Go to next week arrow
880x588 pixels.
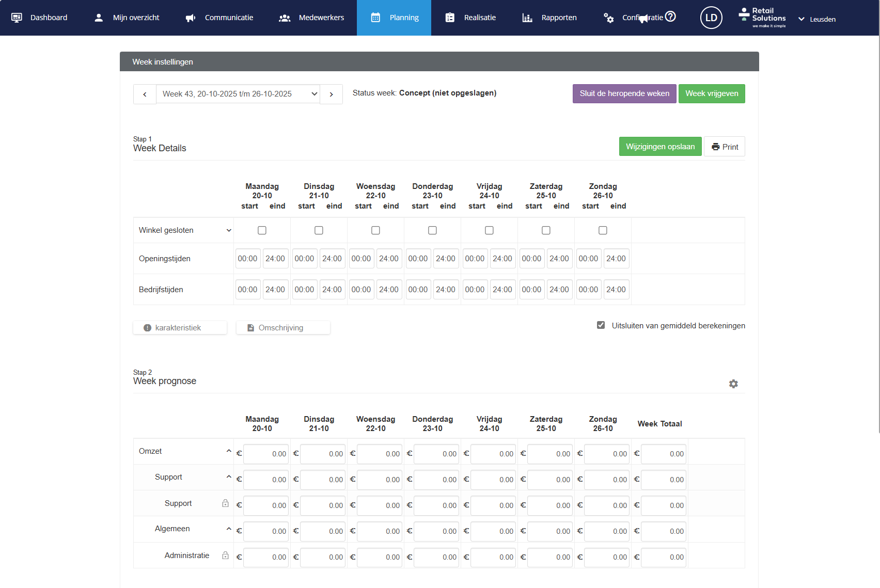[331, 94]
